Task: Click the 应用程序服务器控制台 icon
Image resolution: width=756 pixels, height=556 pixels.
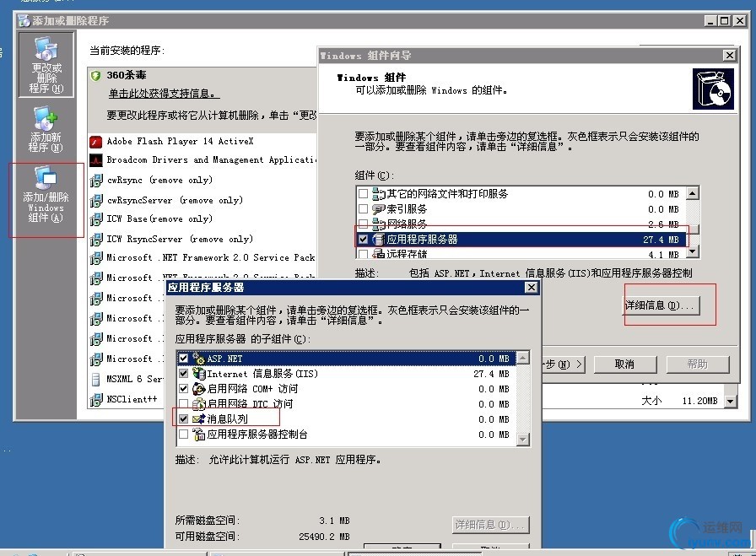Action: (198, 435)
